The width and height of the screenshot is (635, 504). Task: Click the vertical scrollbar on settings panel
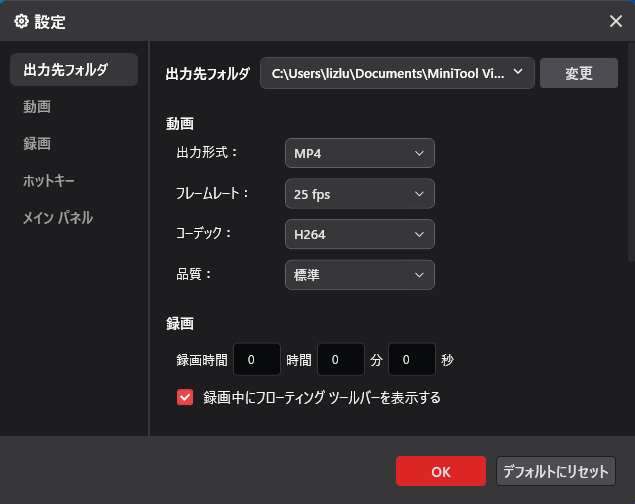[x=631, y=152]
